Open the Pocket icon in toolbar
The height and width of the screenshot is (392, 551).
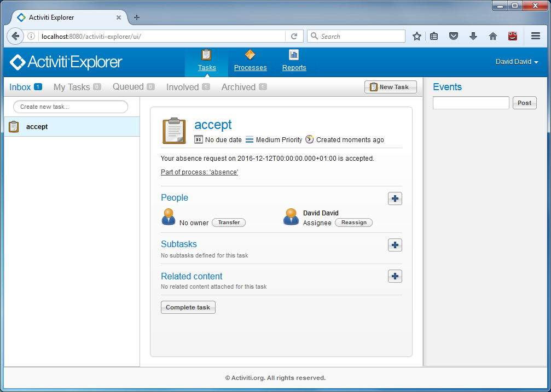[454, 36]
